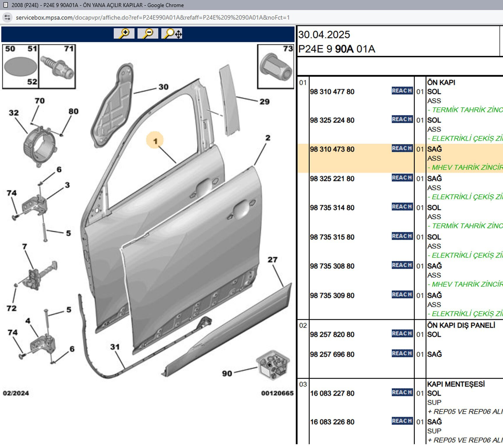Click part number 16 083 227 80
This screenshot has width=503, height=448.
tap(332, 393)
